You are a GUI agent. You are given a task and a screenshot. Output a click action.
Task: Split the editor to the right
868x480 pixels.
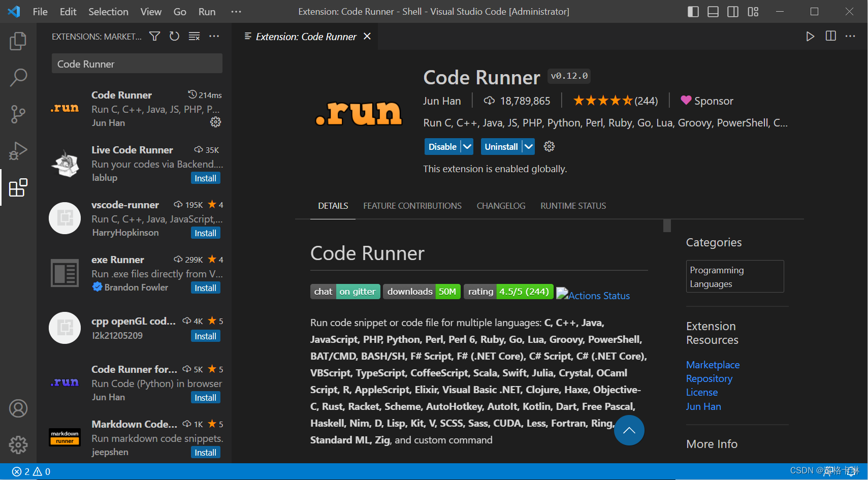[831, 36]
